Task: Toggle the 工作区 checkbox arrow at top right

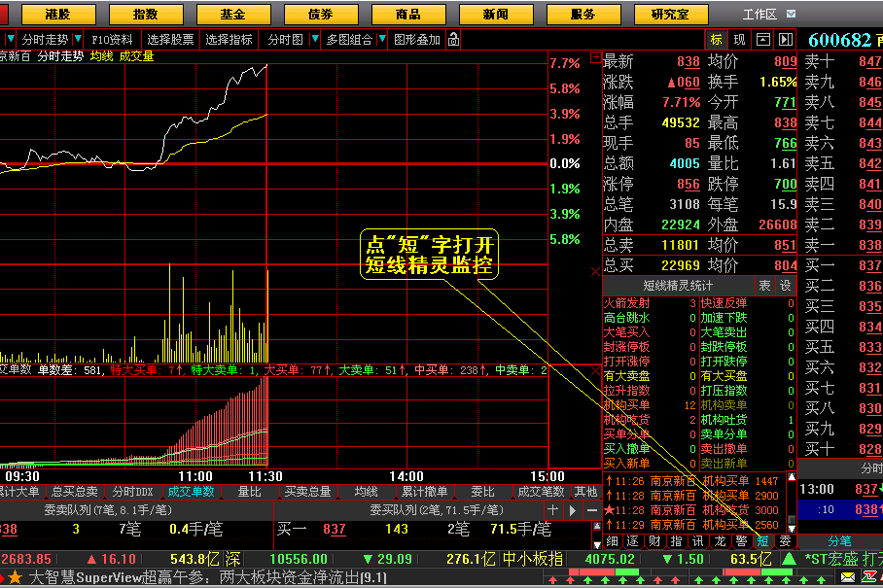Action: tap(791, 14)
